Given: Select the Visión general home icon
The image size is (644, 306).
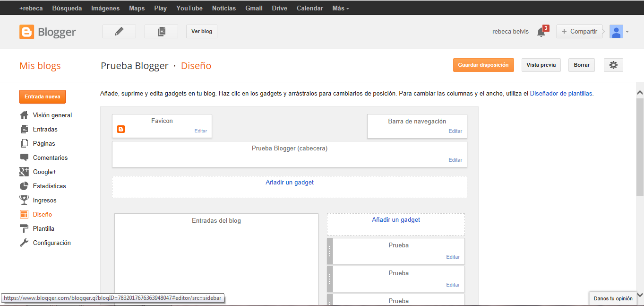Looking at the screenshot, I should point(24,115).
